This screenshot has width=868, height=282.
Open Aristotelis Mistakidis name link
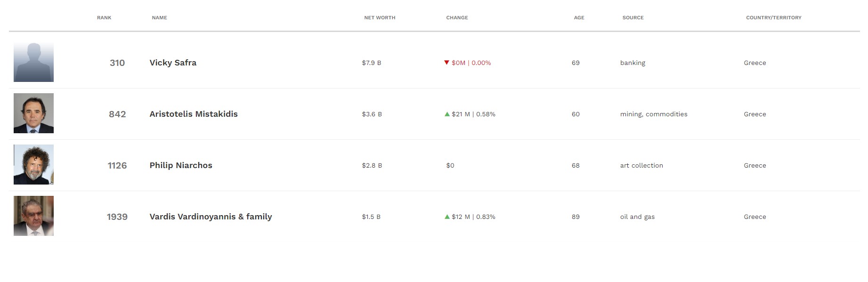194,114
